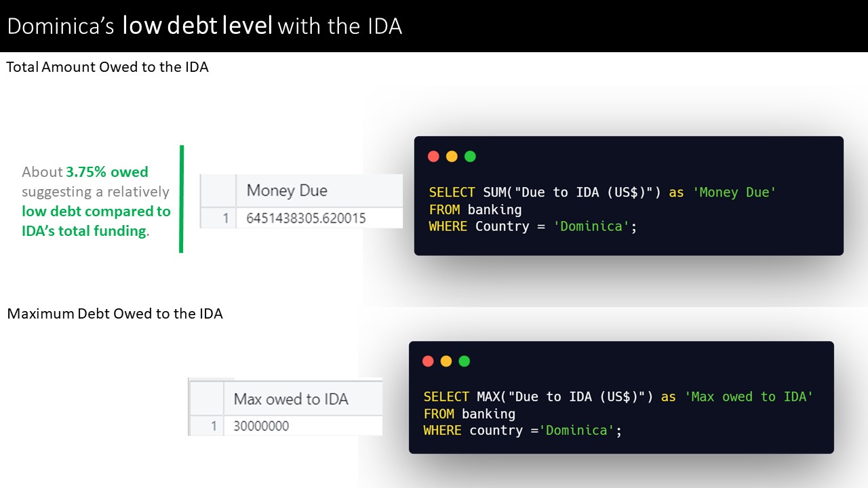The width and height of the screenshot is (868, 488).
Task: Select the value 30000000
Action: point(261,426)
